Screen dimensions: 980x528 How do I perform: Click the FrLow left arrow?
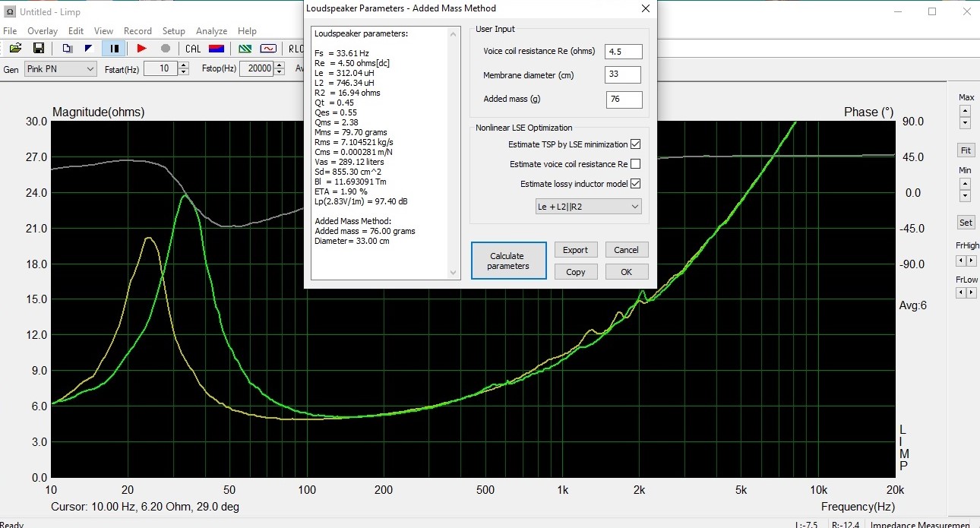pyautogui.click(x=961, y=293)
